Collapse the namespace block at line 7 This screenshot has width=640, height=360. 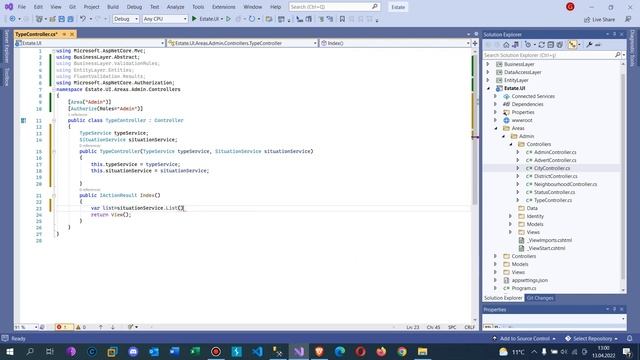point(53,89)
